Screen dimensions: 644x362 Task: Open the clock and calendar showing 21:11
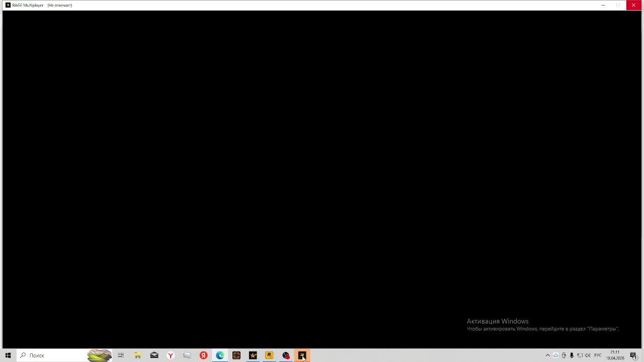click(615, 355)
